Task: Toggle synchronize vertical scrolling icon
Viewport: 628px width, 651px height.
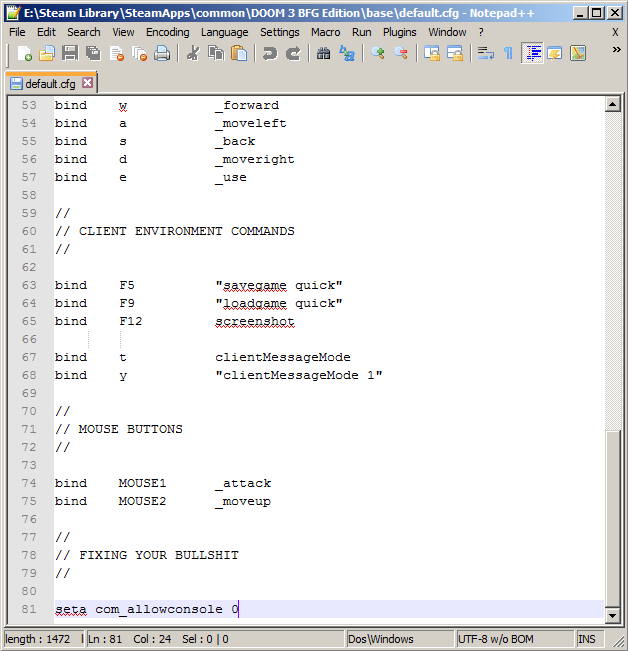Action: coord(432,54)
